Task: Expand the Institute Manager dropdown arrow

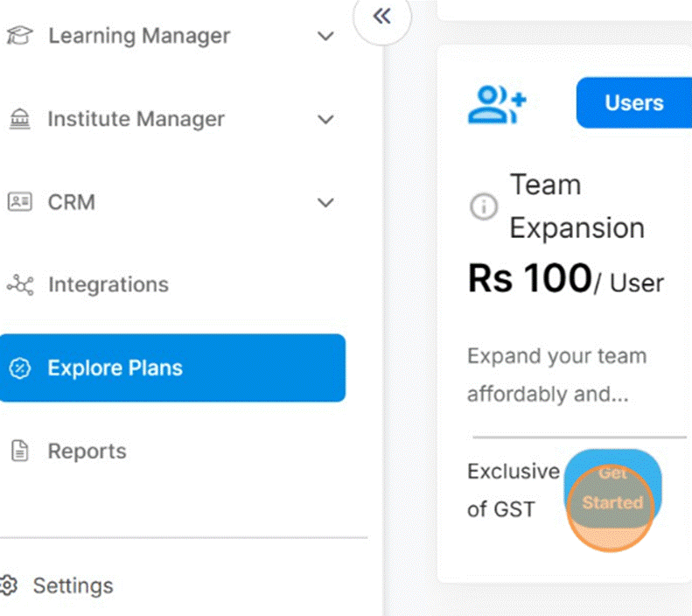Action: pyautogui.click(x=325, y=120)
